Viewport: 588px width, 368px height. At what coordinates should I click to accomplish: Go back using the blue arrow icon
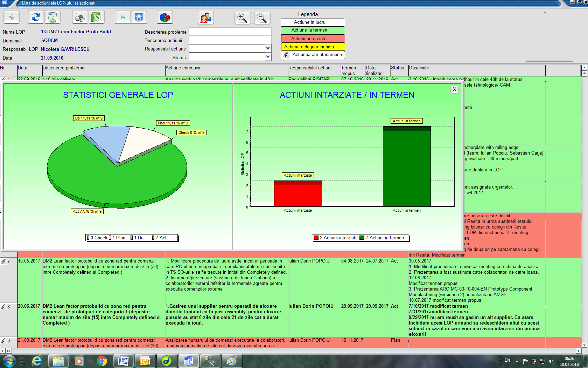pos(122,17)
